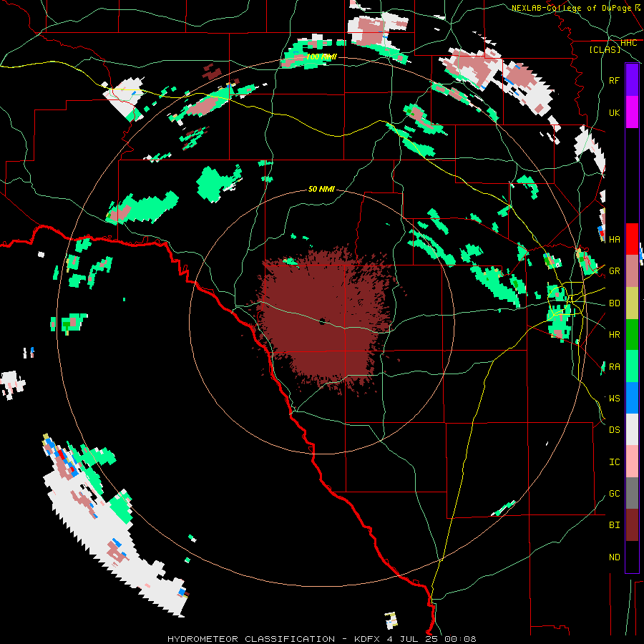Click the GC gray legend swatch
Screen dimensions: 644x644
(x=632, y=493)
